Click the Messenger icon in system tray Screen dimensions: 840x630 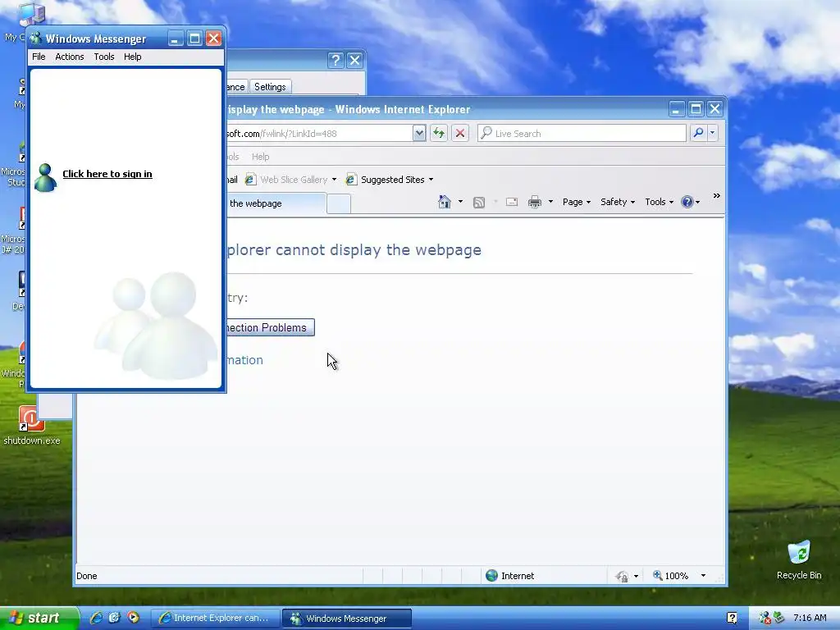[765, 618]
